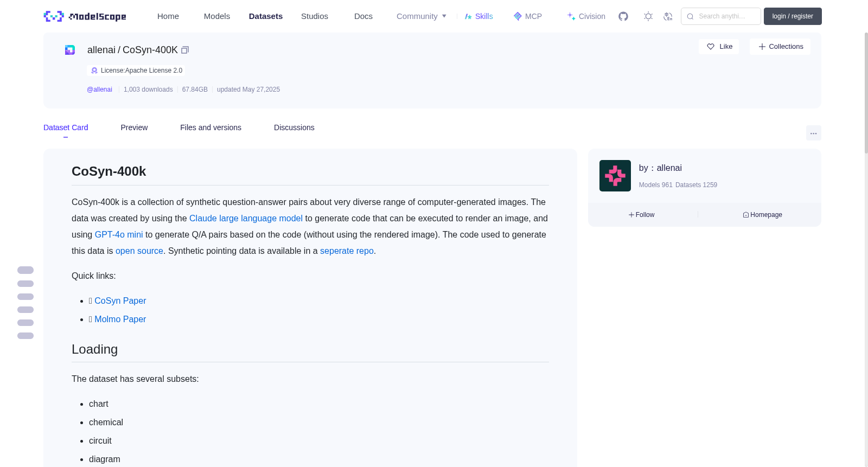Open the MCP nav link
The height and width of the screenshot is (467, 868).
[528, 16]
